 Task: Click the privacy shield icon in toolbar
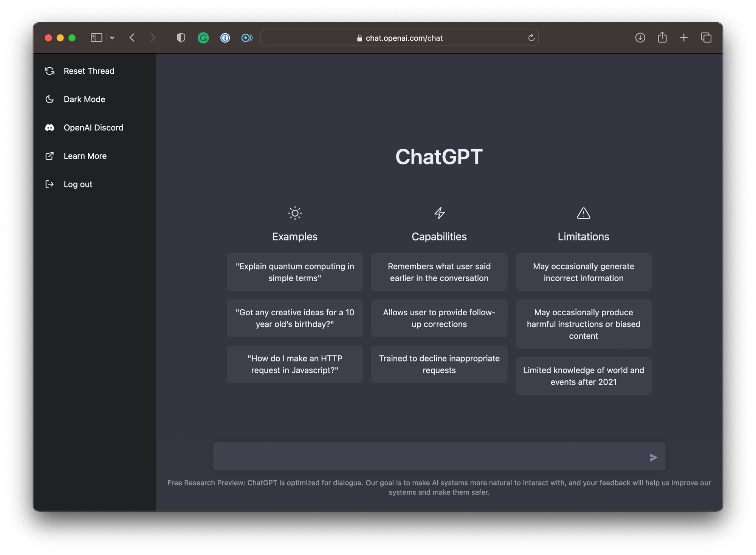181,38
